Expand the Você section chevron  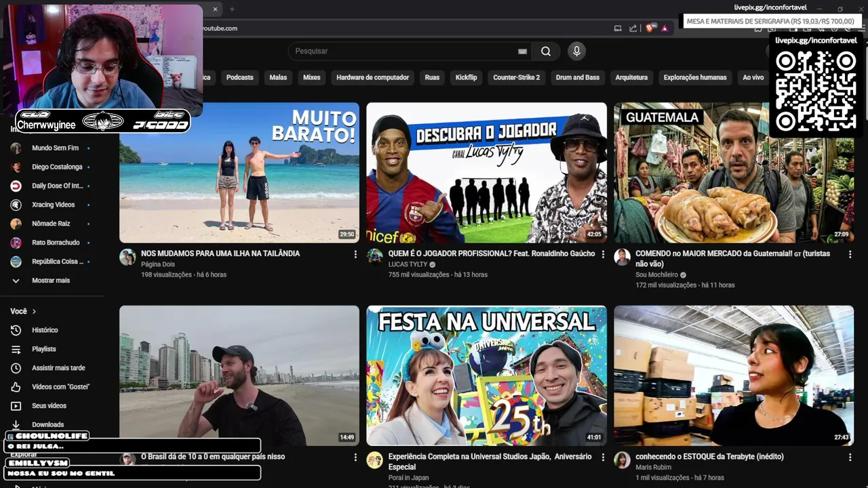coord(34,311)
